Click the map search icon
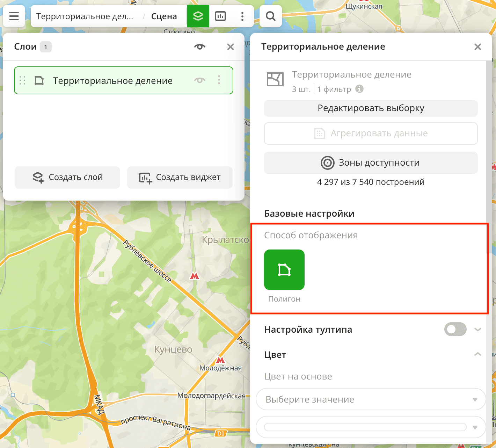This screenshot has width=496, height=448. point(270,16)
